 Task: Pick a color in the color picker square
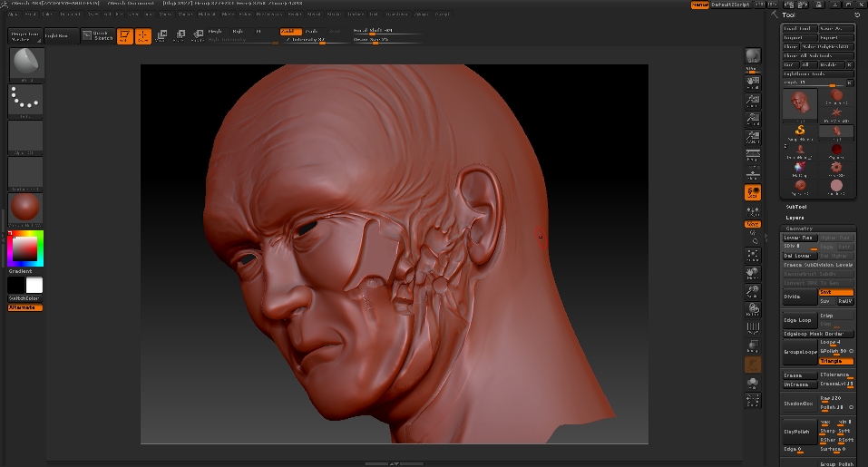point(25,248)
